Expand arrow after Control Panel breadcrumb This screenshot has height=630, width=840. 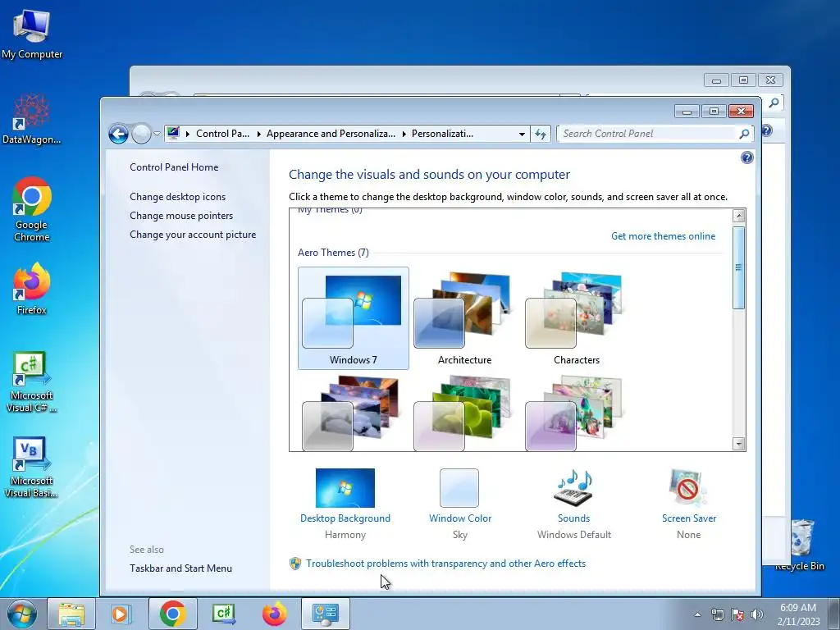[x=258, y=134]
